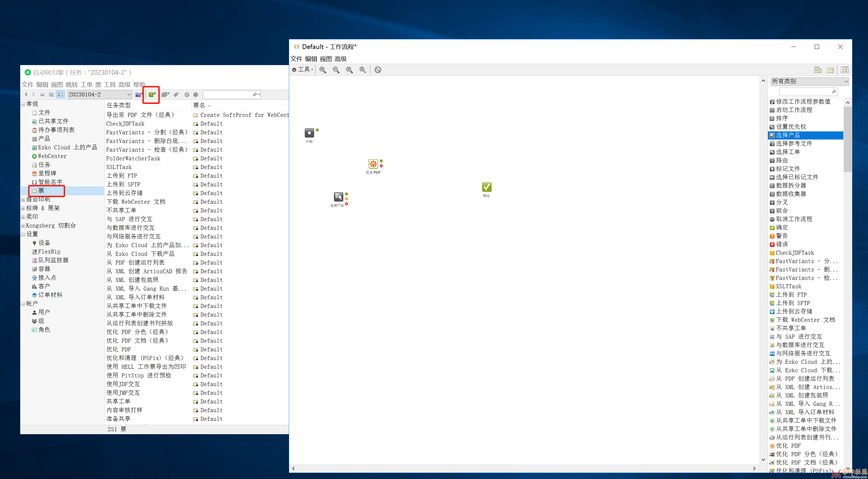The height and width of the screenshot is (479, 868).
Task: Open the 所有类别 category dropdown
Action: pos(809,81)
